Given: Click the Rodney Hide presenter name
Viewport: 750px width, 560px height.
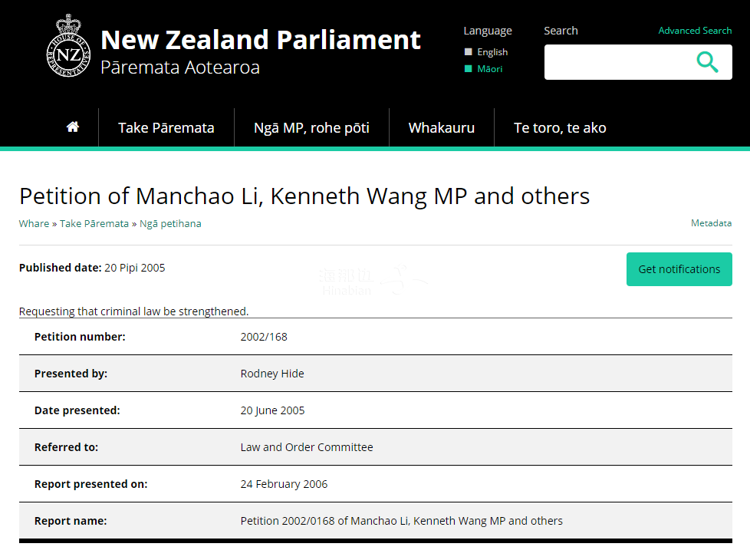Looking at the screenshot, I should pyautogui.click(x=272, y=374).
